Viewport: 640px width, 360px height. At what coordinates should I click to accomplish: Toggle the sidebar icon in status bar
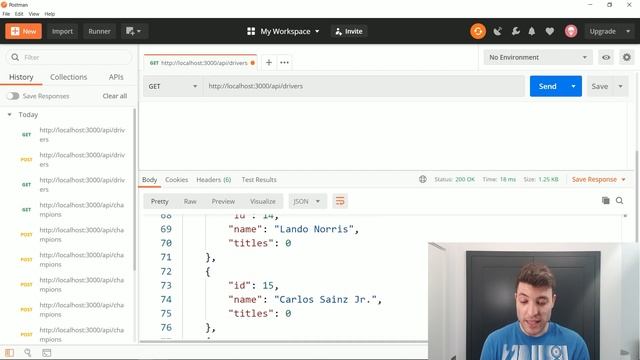pos(9,353)
